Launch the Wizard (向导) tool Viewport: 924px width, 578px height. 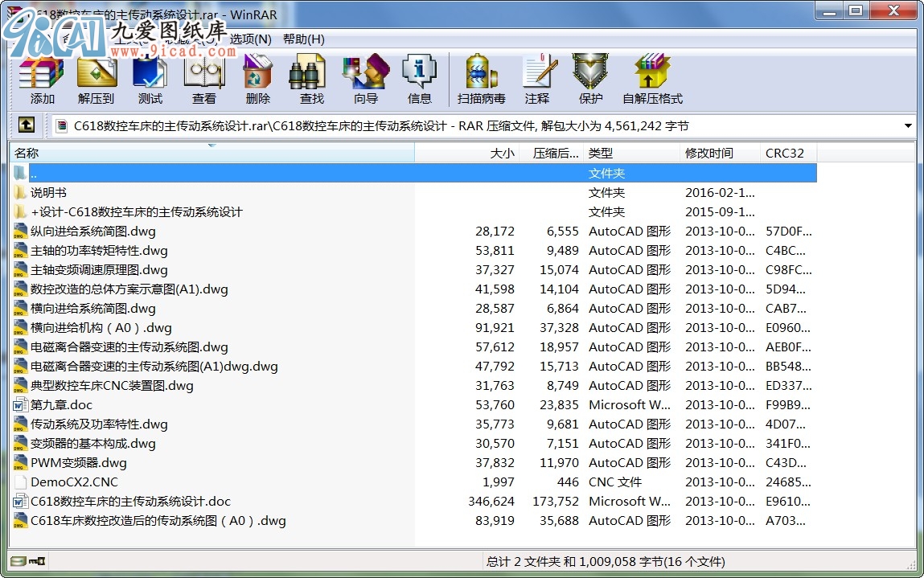[365, 79]
